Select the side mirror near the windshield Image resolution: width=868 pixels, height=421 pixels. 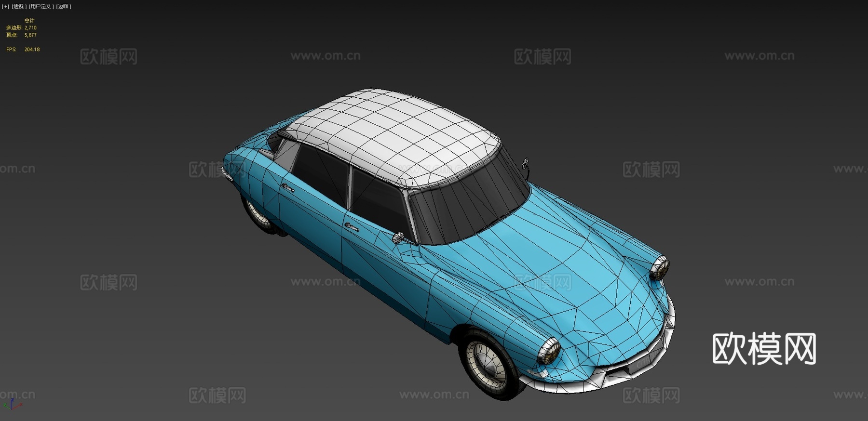398,237
